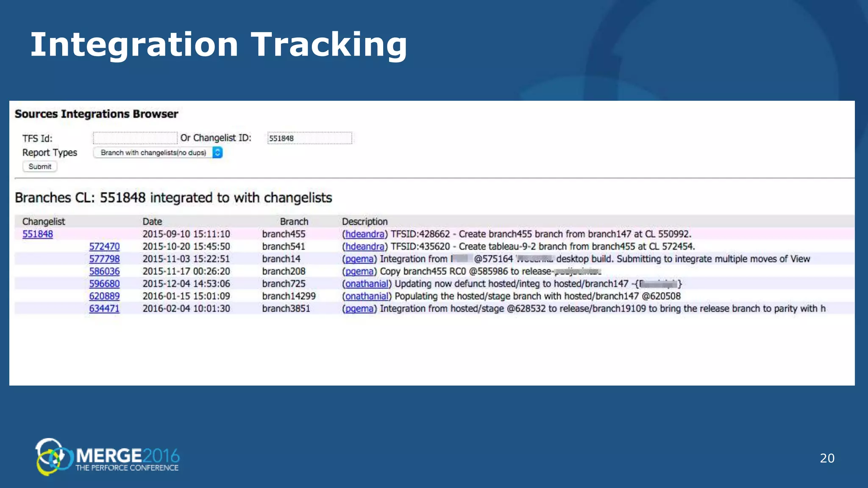
Task: Click branch14299 cell
Action: tap(289, 296)
